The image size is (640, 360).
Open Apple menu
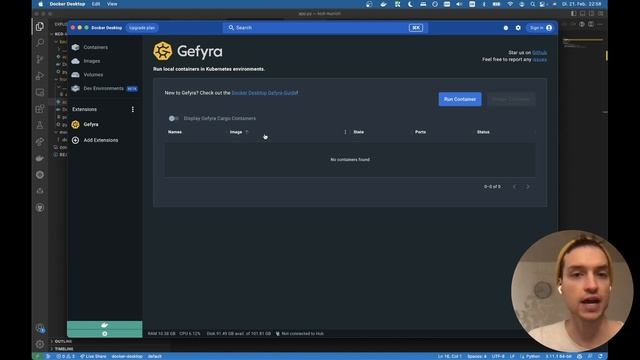[40, 4]
